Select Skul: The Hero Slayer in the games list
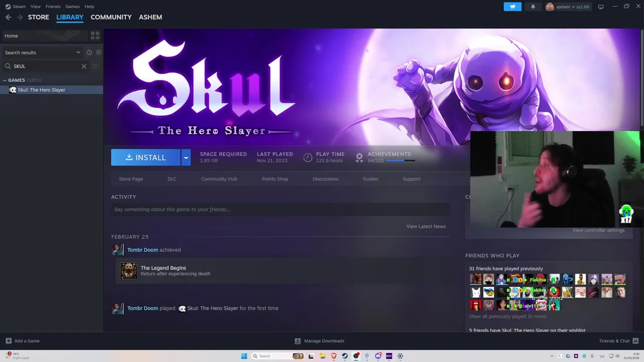Viewport: 644px width, 362px height. point(51,90)
